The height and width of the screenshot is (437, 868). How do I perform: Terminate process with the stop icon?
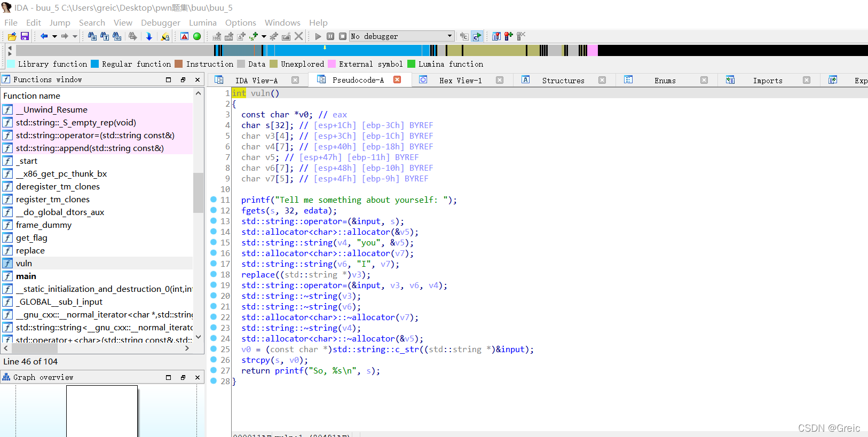point(343,36)
